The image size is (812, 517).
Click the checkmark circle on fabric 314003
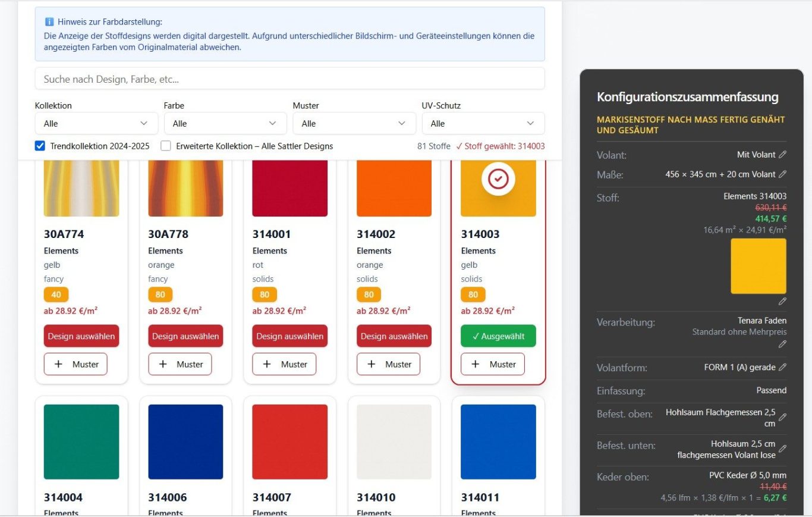(x=498, y=178)
